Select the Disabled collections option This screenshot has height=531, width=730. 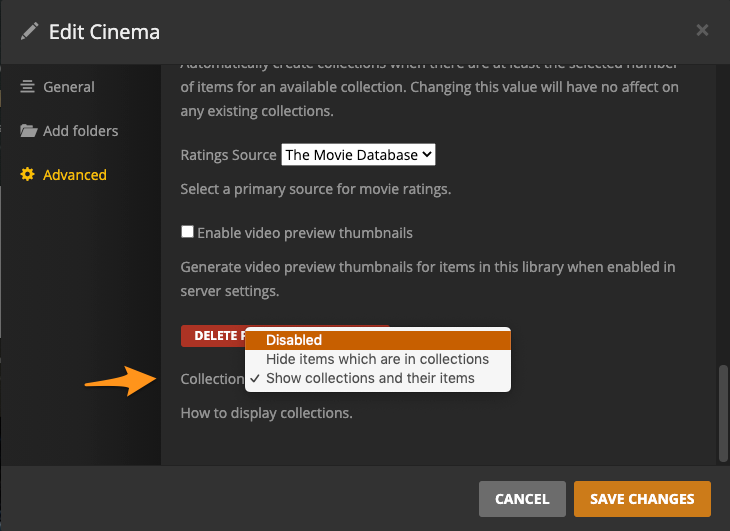378,340
